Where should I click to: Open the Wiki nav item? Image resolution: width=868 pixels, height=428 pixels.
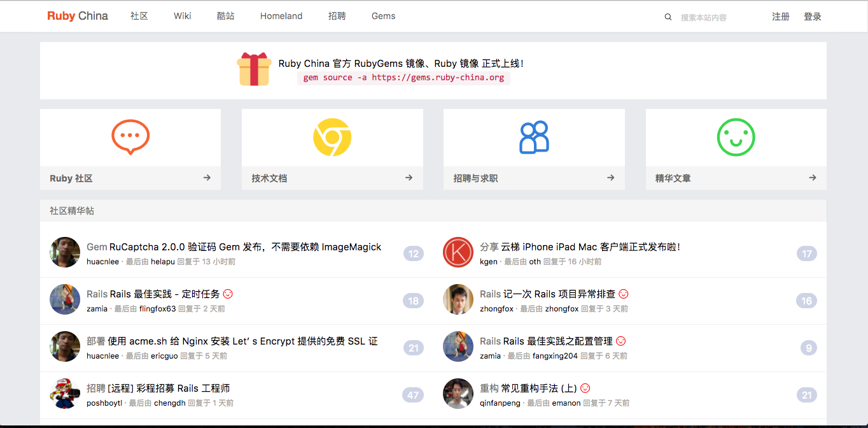point(182,16)
